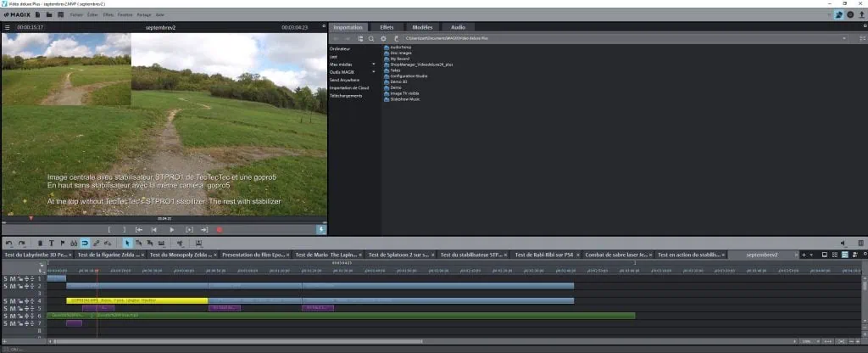
Task: Click the trash Delete object icon
Action: tap(40, 244)
